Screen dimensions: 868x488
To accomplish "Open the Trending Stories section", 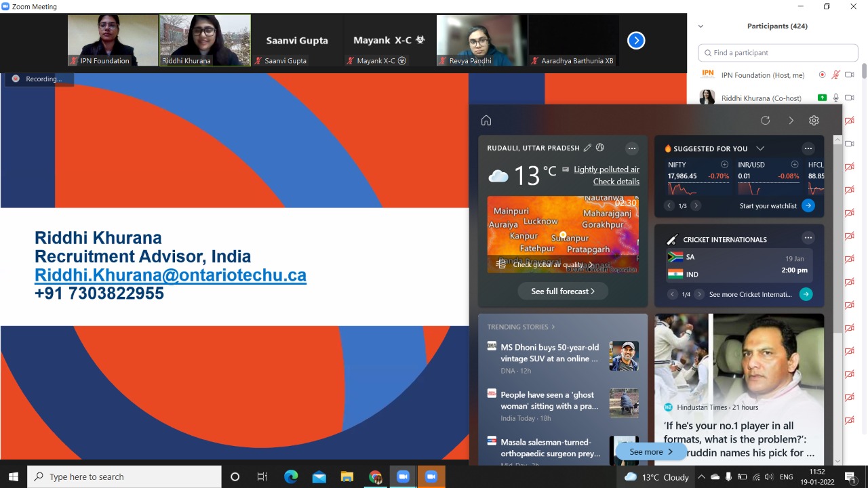I will pos(520,327).
